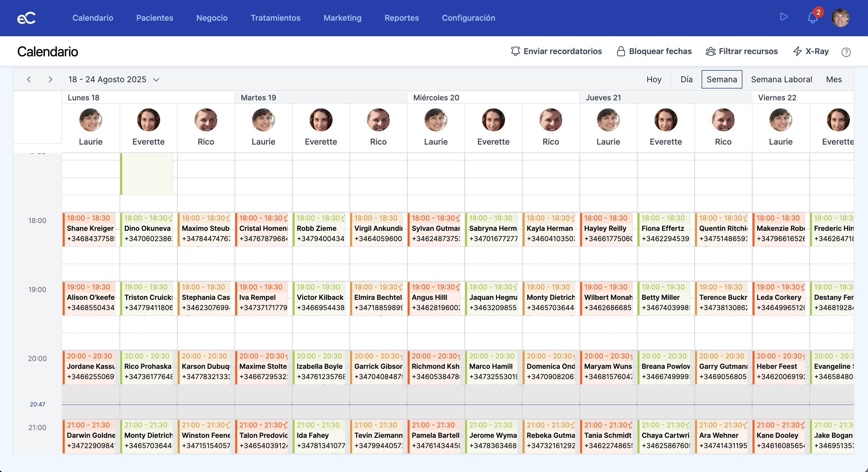Open the notifications bell icon

(813, 18)
